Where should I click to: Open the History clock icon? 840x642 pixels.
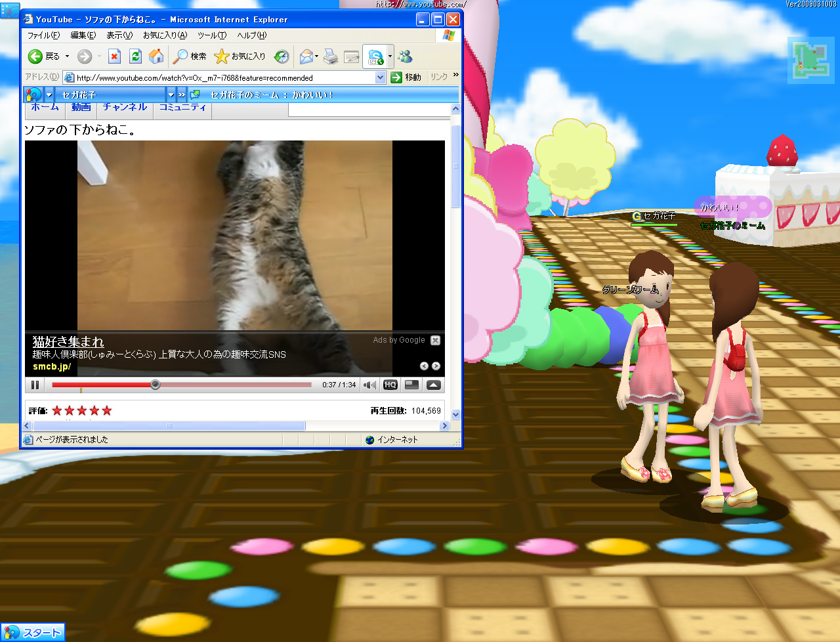tap(282, 56)
